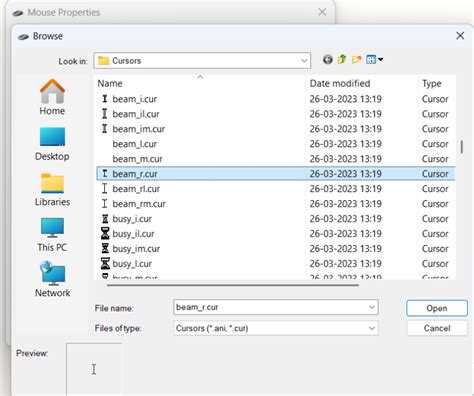Click Type cell of beam_il.cur row

[x=435, y=114]
